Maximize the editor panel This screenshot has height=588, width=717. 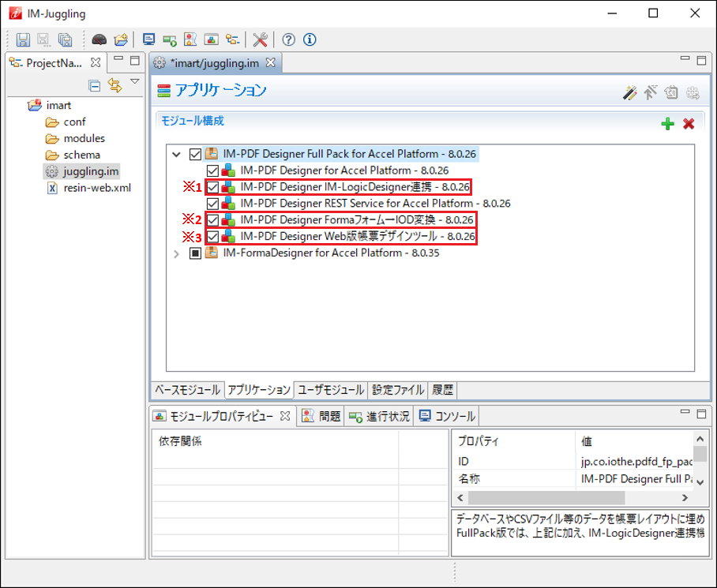point(701,60)
